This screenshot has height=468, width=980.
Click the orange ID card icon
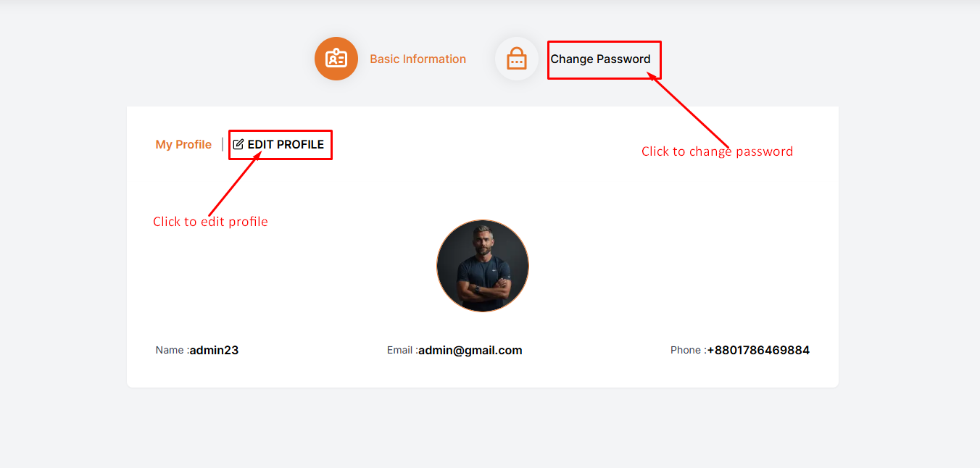(x=336, y=59)
